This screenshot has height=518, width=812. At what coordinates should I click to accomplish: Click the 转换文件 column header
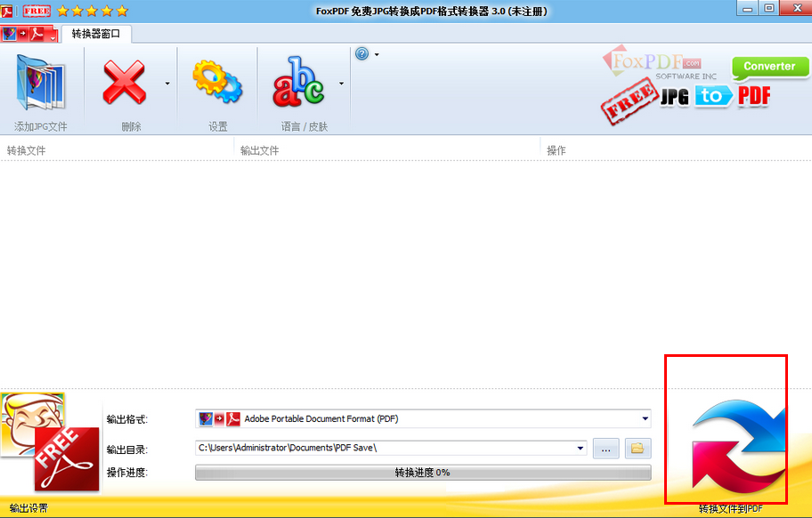click(27, 150)
